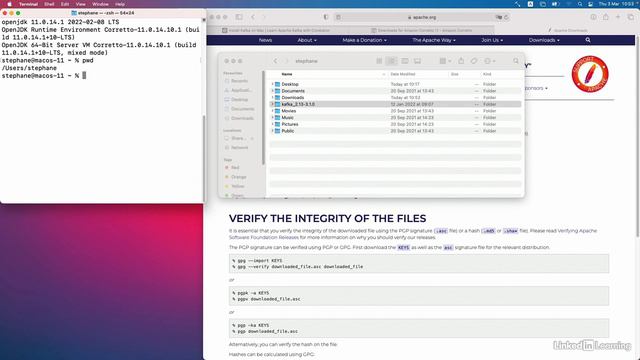Expand the Desktop folder disclosure triangle
This screenshot has height=360, width=640.
(272, 84)
